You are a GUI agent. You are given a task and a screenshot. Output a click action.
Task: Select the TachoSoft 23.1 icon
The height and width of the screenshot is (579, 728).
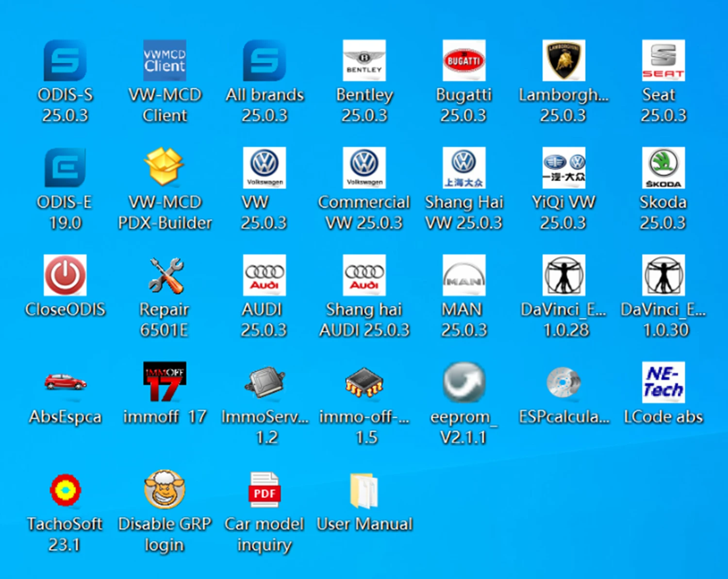click(65, 490)
